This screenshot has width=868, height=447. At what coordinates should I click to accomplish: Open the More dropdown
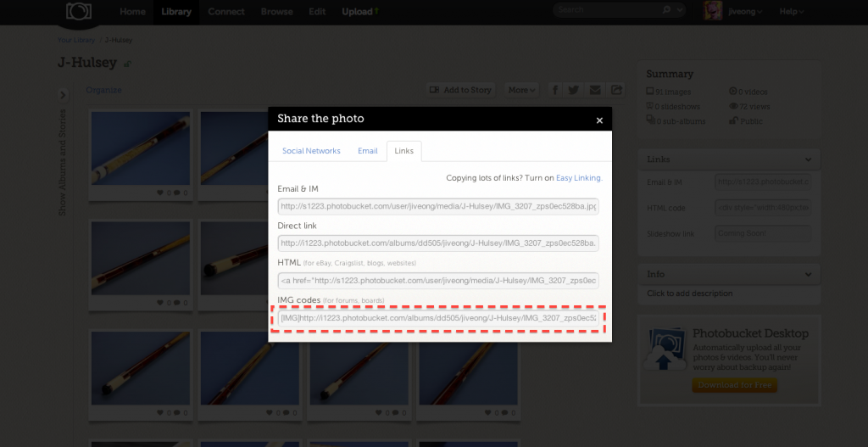[x=521, y=90]
